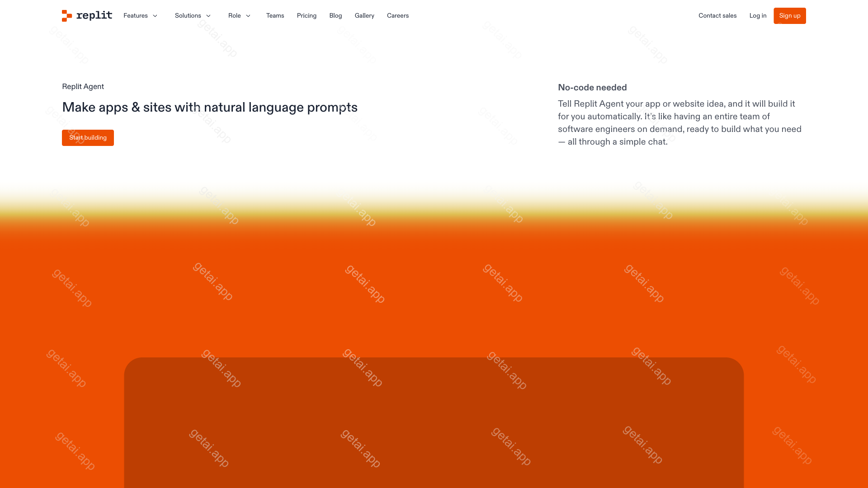Click the dark orange rounded preview panel
Screen dimensions: 868x488
(434, 423)
